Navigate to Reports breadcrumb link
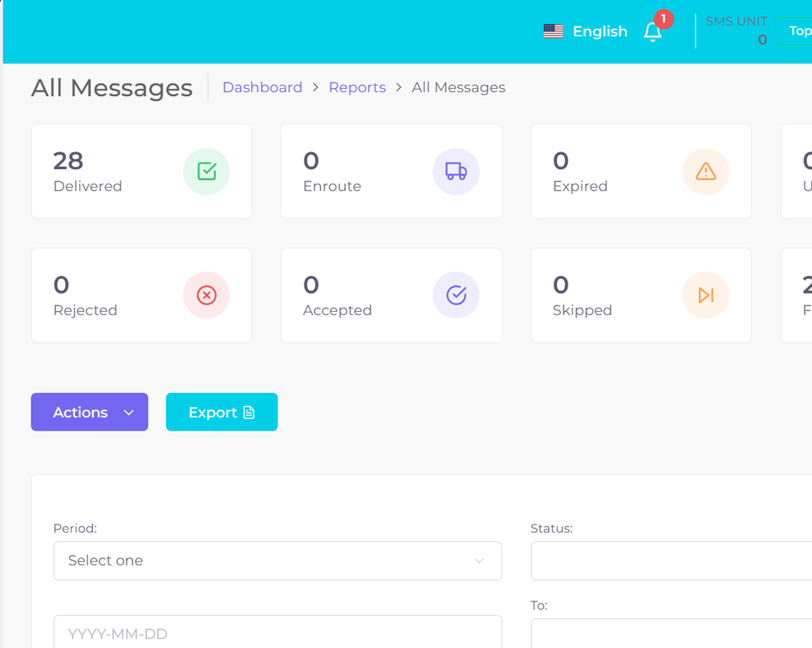This screenshot has height=648, width=812. (x=357, y=87)
